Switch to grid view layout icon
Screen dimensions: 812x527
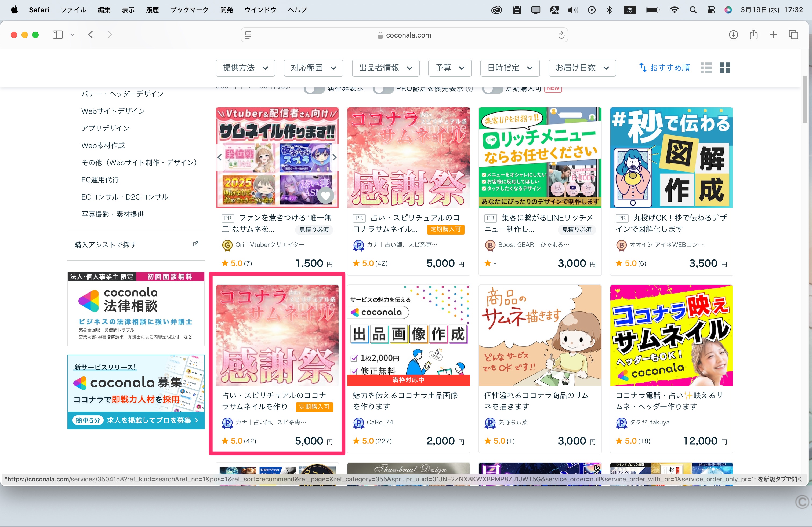click(x=725, y=68)
